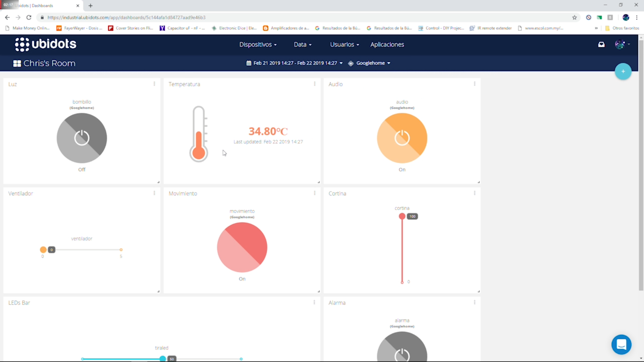
Task: Click the ventilador slider handle
Action: [x=43, y=250]
